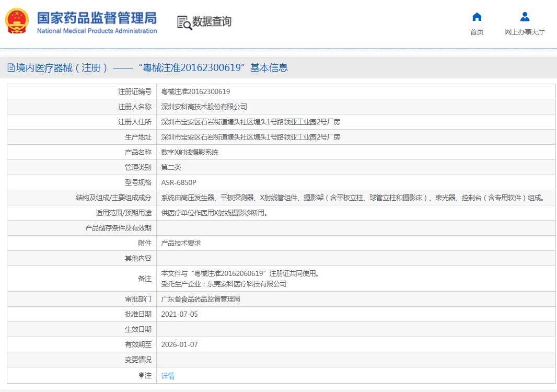Click the 变更情况 row label
The width and height of the screenshot is (557, 392).
[138, 360]
